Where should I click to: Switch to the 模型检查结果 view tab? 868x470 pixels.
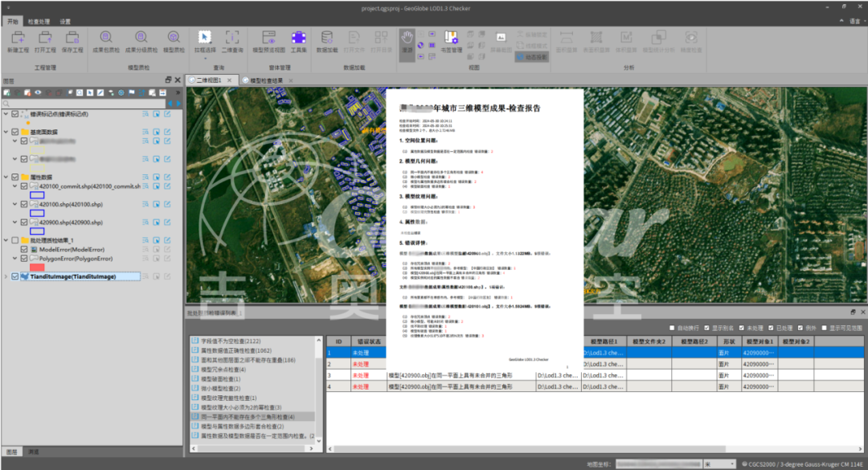[x=266, y=80]
